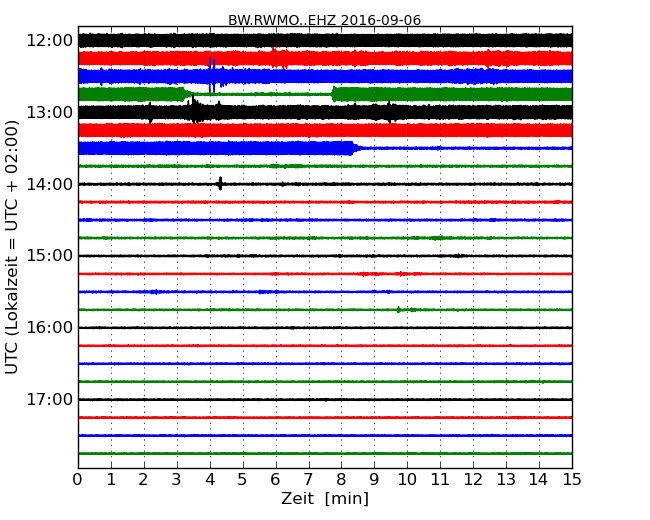650x520 pixels.
Task: Click the 16:00 time label
Action: (50, 328)
